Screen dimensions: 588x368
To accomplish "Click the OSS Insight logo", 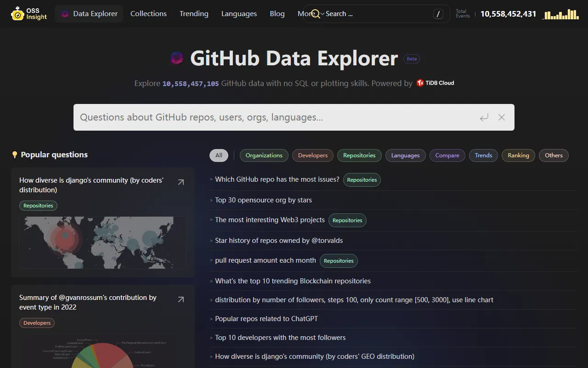I will pos(28,13).
